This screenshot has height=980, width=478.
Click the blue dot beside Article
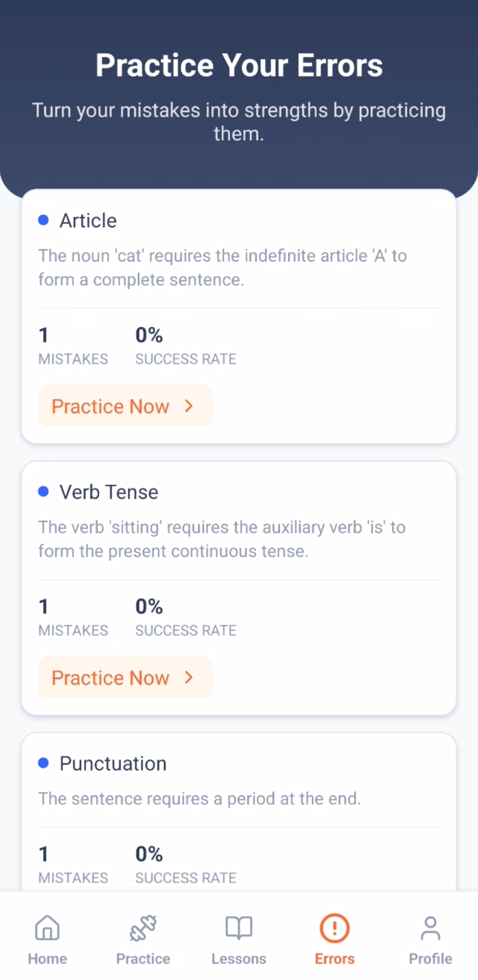click(x=43, y=221)
